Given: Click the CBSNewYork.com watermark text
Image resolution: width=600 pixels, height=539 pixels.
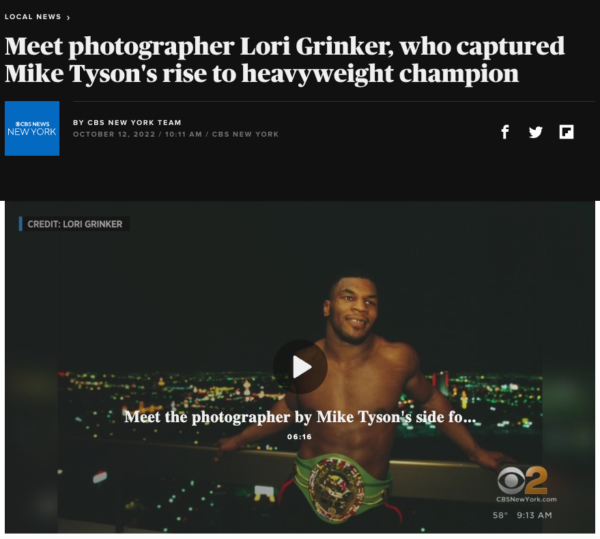Looking at the screenshot, I should [x=527, y=499].
